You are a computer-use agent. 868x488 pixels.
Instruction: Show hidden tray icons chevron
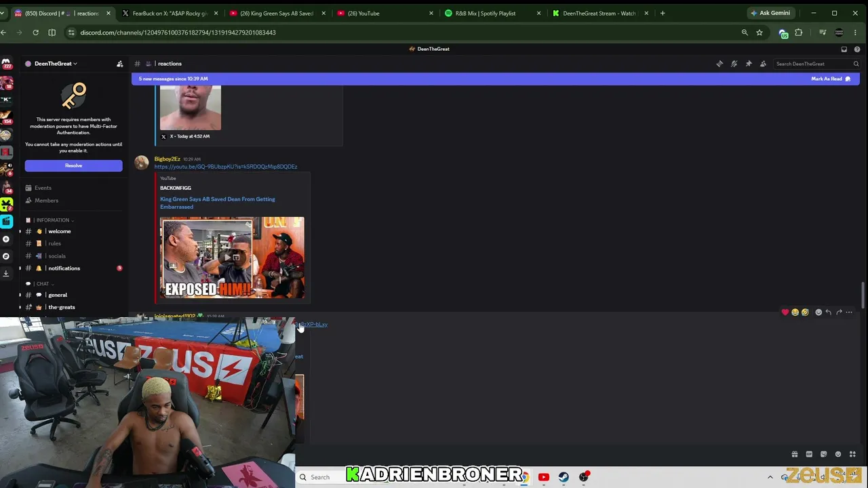click(x=770, y=477)
